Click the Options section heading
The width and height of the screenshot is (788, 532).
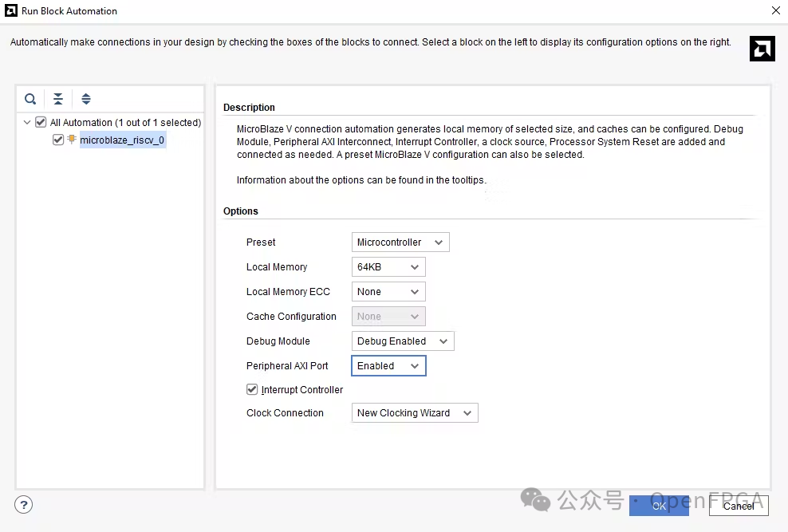coord(240,211)
